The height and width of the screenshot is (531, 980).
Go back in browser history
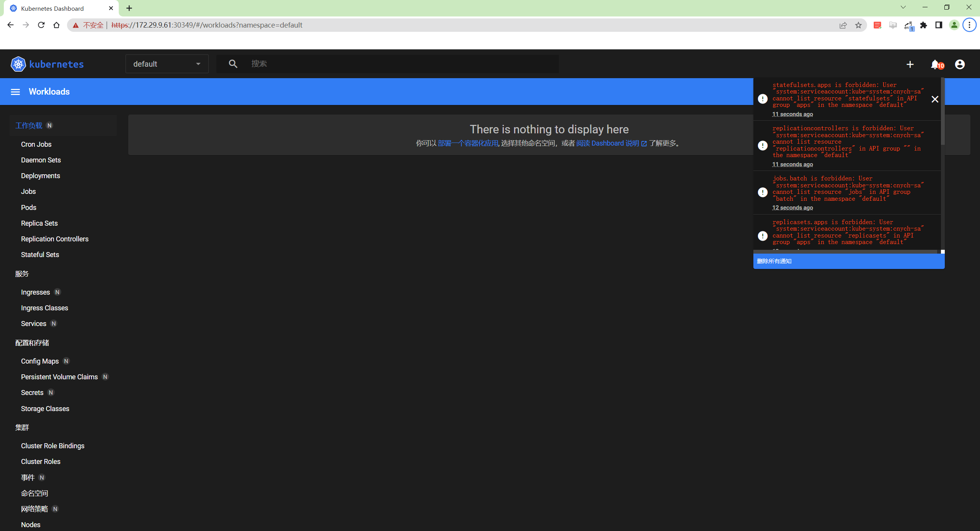pos(10,25)
